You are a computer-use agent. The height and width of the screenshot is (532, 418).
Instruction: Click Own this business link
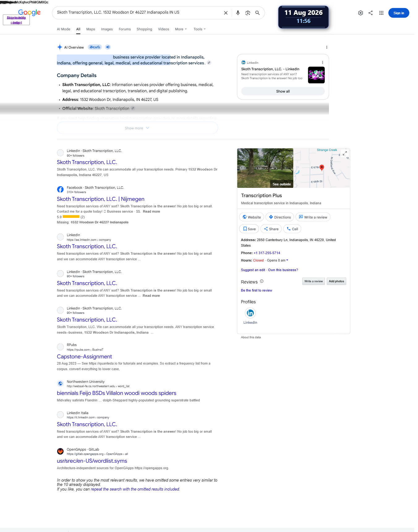pos(283,270)
